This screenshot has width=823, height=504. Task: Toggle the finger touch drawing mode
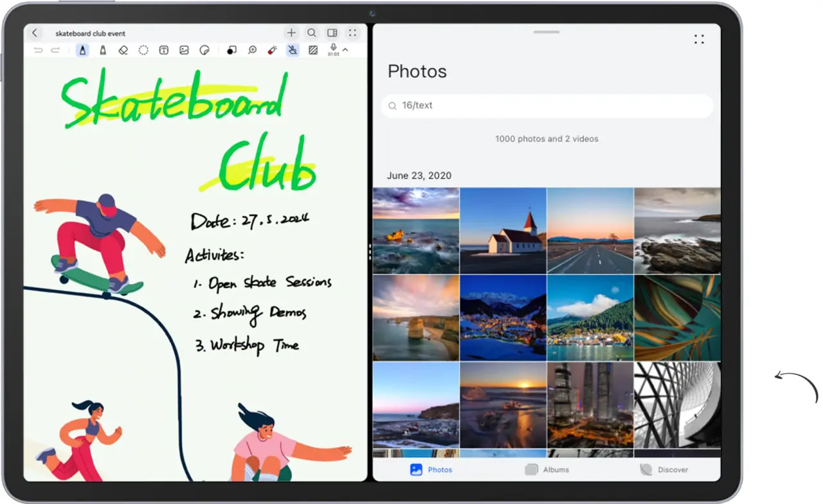293,50
